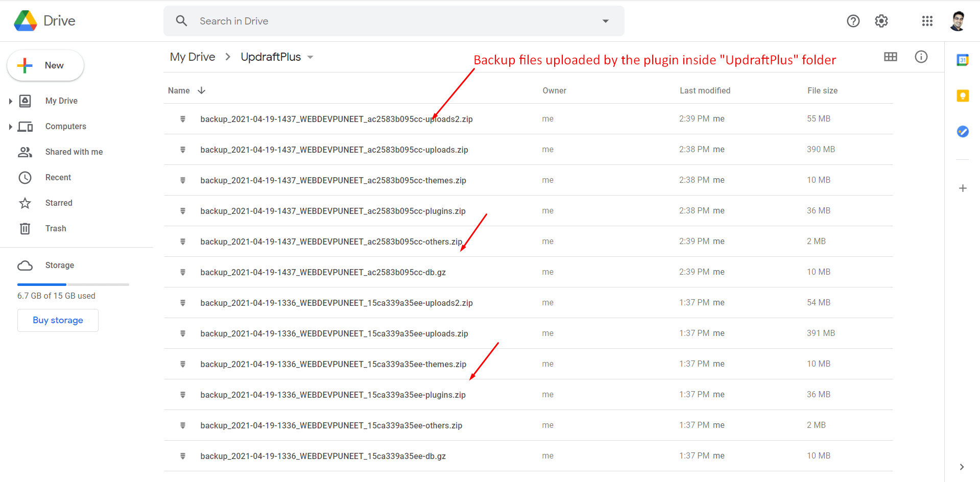
Task: Sort by the Name column header
Action: (x=179, y=90)
